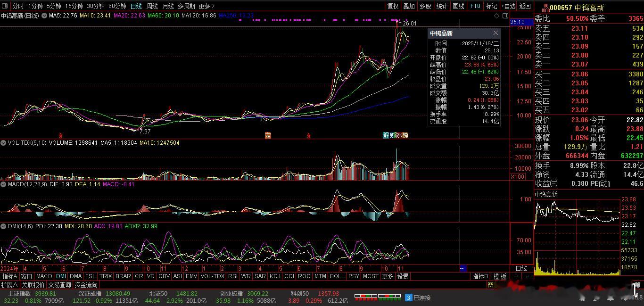Switch to the 5分钟 period
This screenshot has width=644, height=306.
click(x=54, y=6)
